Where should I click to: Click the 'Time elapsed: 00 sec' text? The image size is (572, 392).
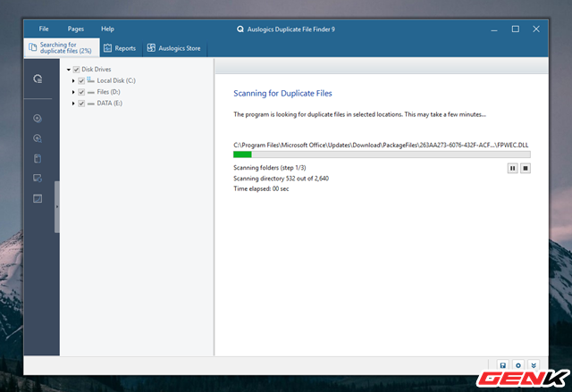click(x=261, y=188)
